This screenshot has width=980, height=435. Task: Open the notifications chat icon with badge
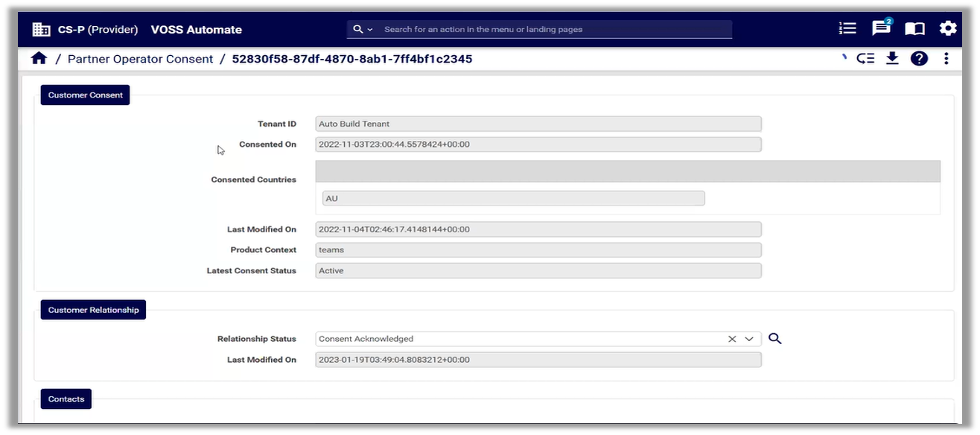[x=881, y=28]
